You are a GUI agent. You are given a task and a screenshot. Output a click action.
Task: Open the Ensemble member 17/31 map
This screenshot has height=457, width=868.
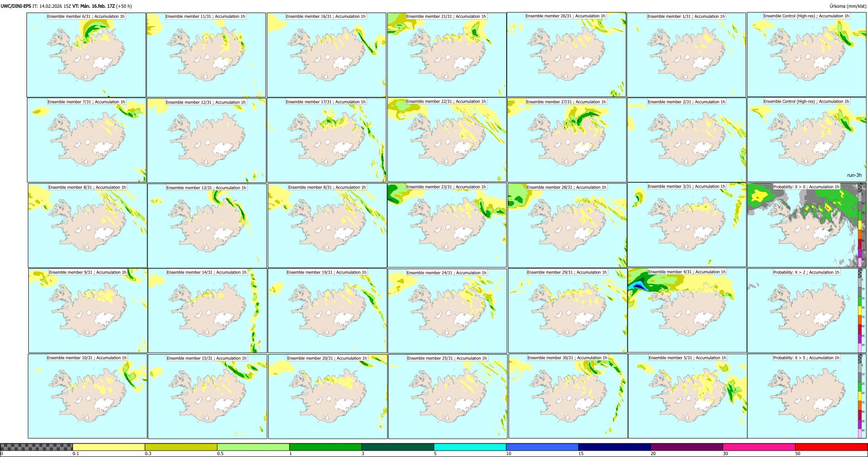pyautogui.click(x=327, y=140)
